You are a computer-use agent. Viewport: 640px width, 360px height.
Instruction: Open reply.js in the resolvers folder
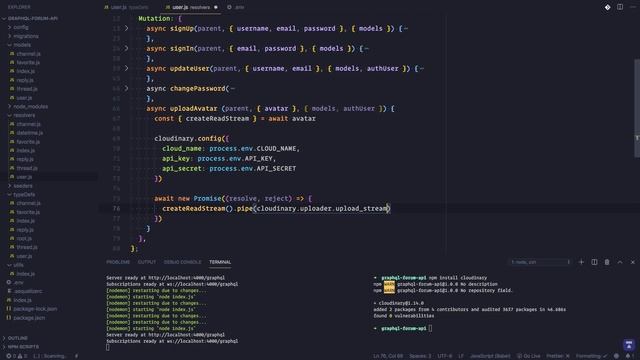pyautogui.click(x=22, y=159)
